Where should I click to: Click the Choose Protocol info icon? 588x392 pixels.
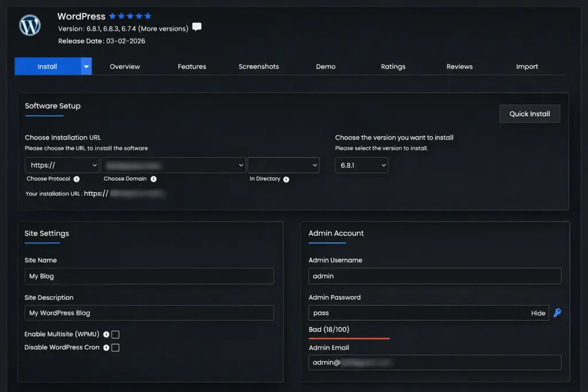(x=76, y=179)
